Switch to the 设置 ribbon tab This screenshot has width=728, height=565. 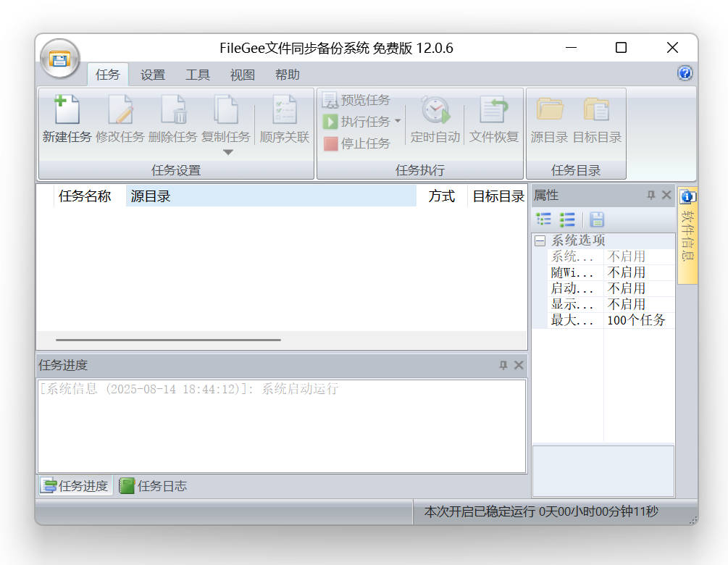point(153,75)
